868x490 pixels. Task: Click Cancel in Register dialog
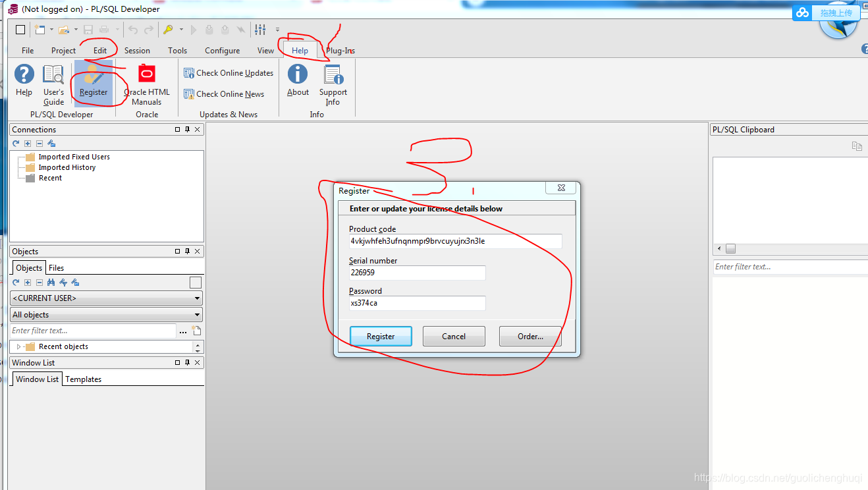coord(454,336)
